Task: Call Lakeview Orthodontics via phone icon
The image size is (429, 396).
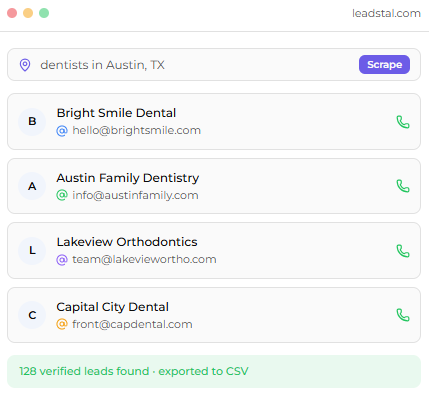Action: 403,251
